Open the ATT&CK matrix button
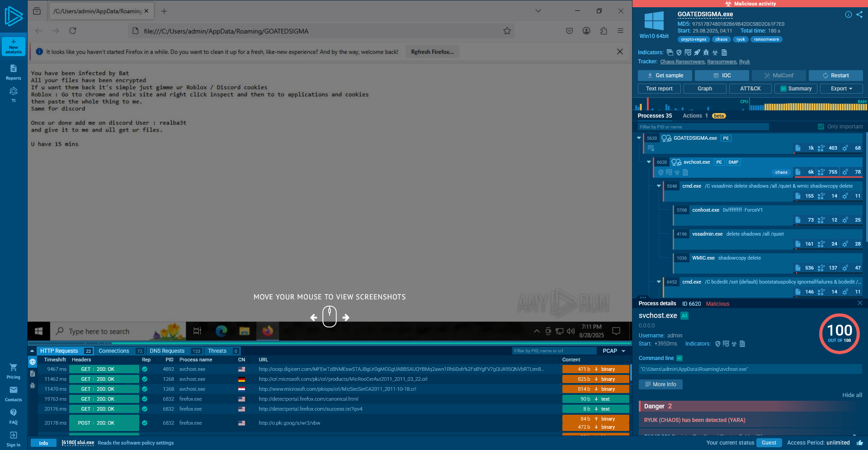 (x=750, y=89)
